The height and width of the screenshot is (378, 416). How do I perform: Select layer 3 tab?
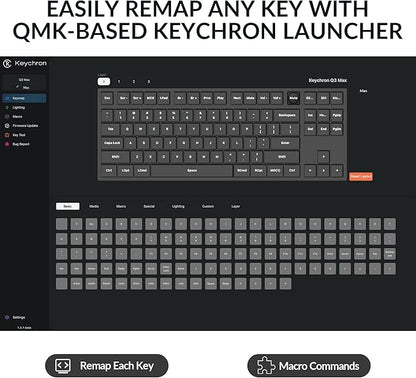pyautogui.click(x=148, y=81)
